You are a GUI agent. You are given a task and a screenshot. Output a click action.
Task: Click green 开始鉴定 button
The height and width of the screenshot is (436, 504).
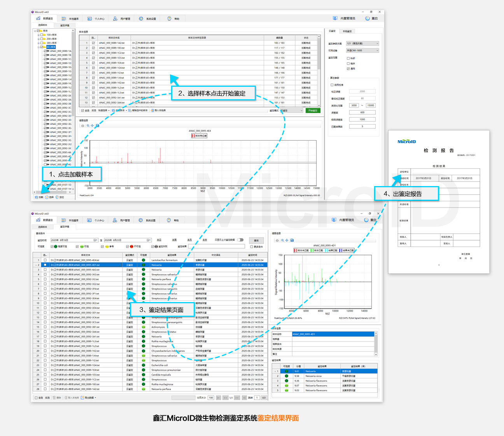tap(313, 111)
